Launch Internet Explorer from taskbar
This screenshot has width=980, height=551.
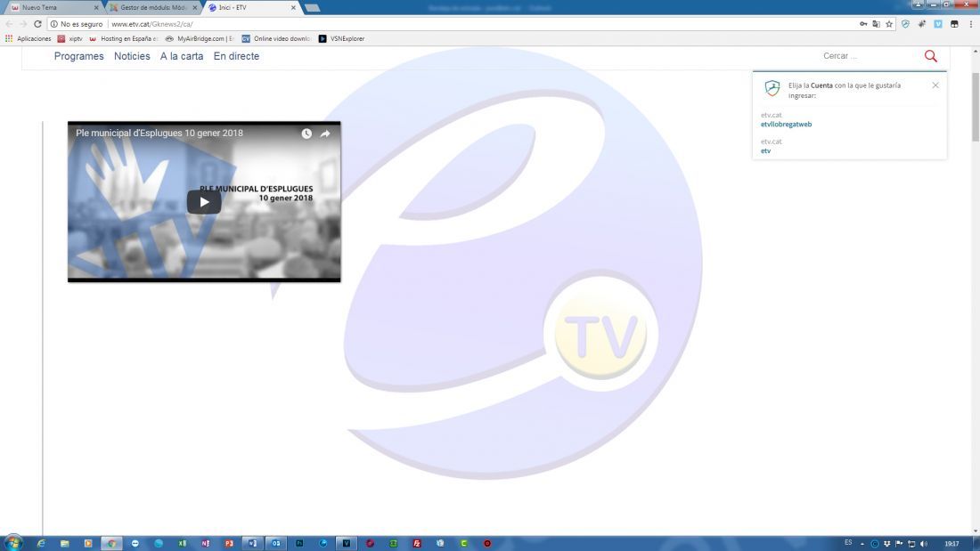tap(41, 544)
